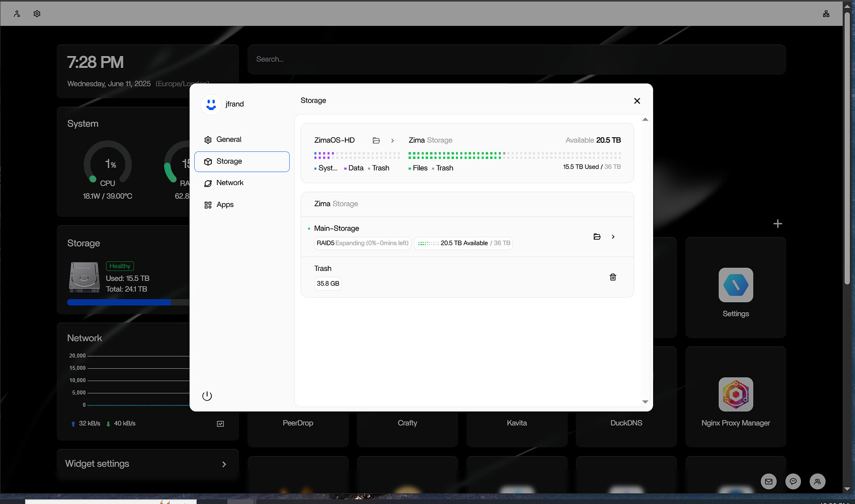
Task: Click the plus add-app icon
Action: point(778,224)
